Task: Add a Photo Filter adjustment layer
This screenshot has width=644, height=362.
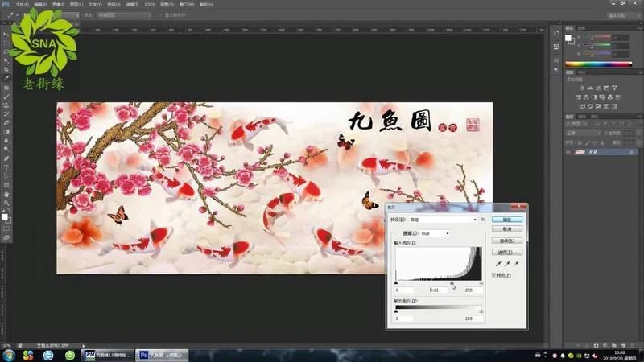Action: [x=602, y=97]
